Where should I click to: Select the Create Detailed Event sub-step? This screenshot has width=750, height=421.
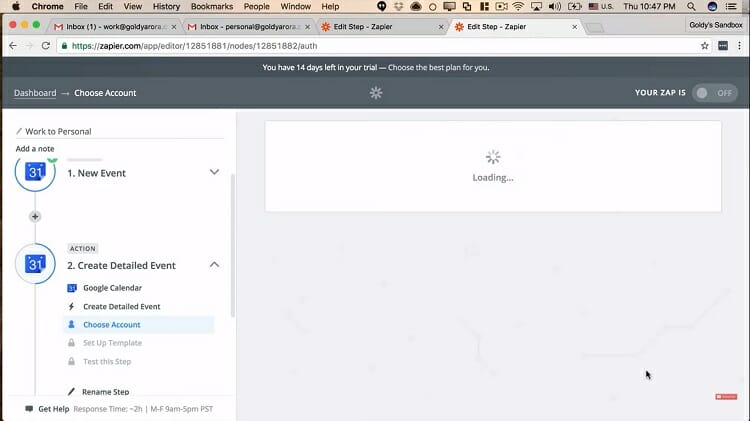(x=121, y=306)
